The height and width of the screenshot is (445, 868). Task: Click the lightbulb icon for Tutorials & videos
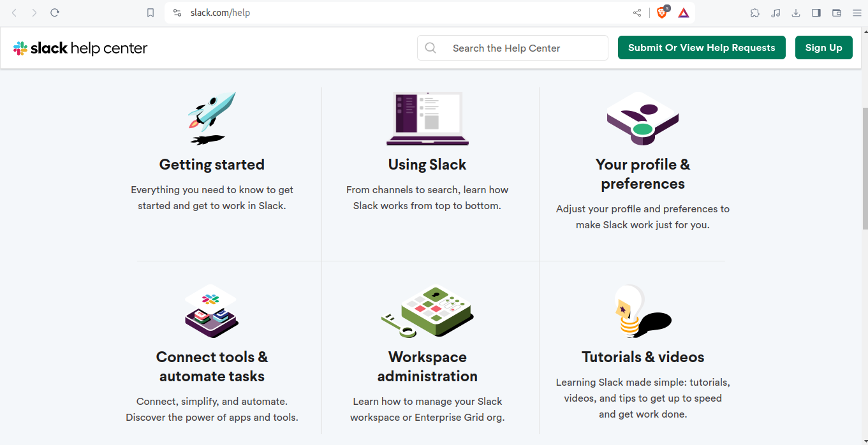[x=643, y=311]
